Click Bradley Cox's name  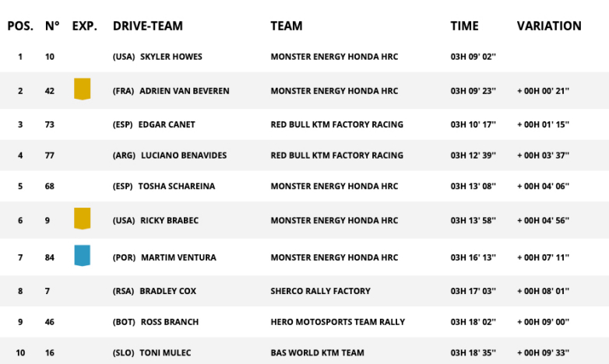167,291
